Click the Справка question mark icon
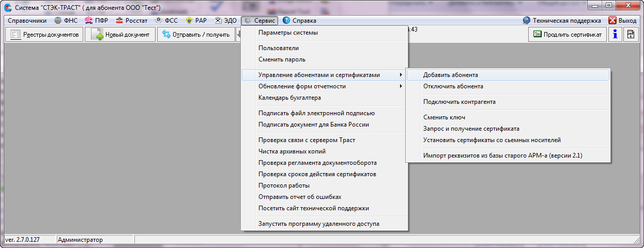Viewport: 644px width, 248px height. coord(286,21)
